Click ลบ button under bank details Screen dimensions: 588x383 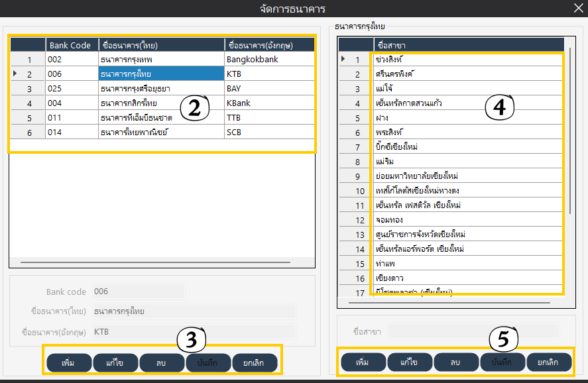coord(161,363)
